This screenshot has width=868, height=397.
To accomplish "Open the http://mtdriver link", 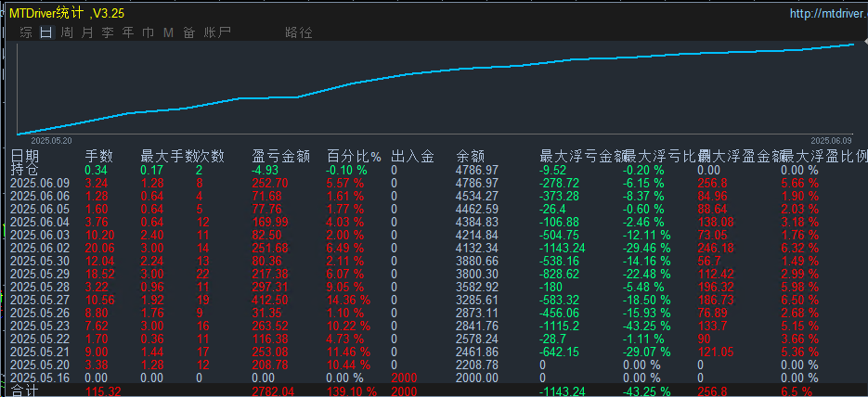I will [829, 14].
